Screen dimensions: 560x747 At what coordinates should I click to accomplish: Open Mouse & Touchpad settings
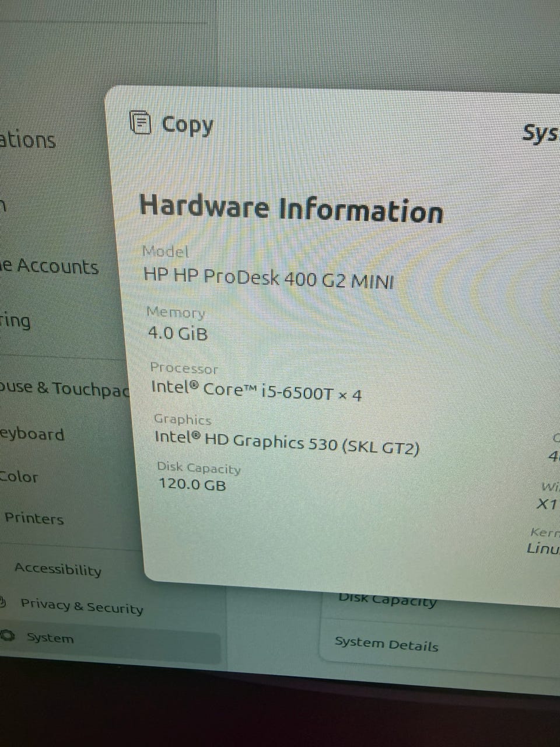(x=64, y=389)
